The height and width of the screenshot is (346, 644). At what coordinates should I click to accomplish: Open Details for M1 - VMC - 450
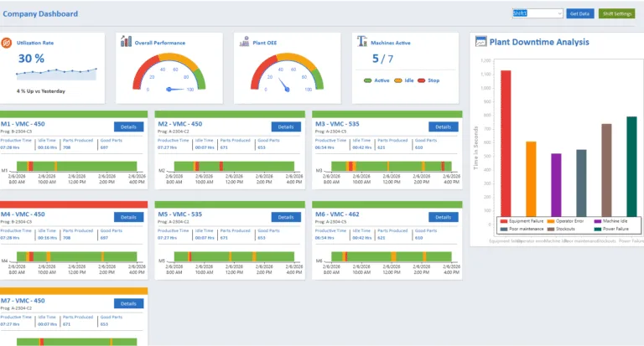click(x=128, y=127)
